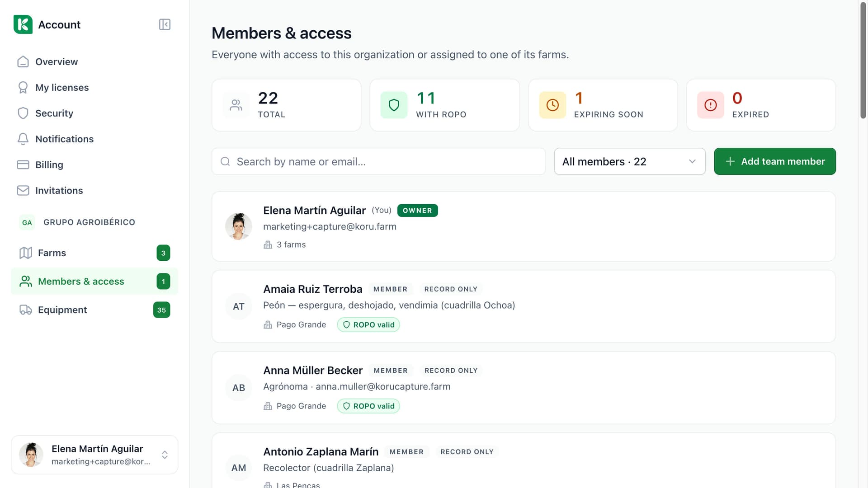This screenshot has height=488, width=868.
Task: Click the Expiring Soon clock icon
Action: pyautogui.click(x=552, y=105)
